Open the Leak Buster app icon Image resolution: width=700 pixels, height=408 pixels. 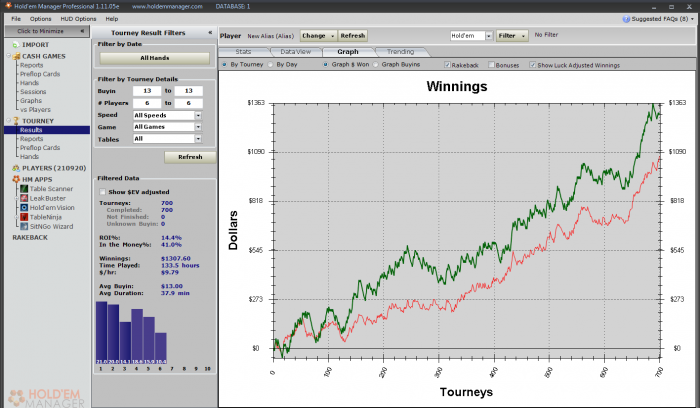(24, 198)
